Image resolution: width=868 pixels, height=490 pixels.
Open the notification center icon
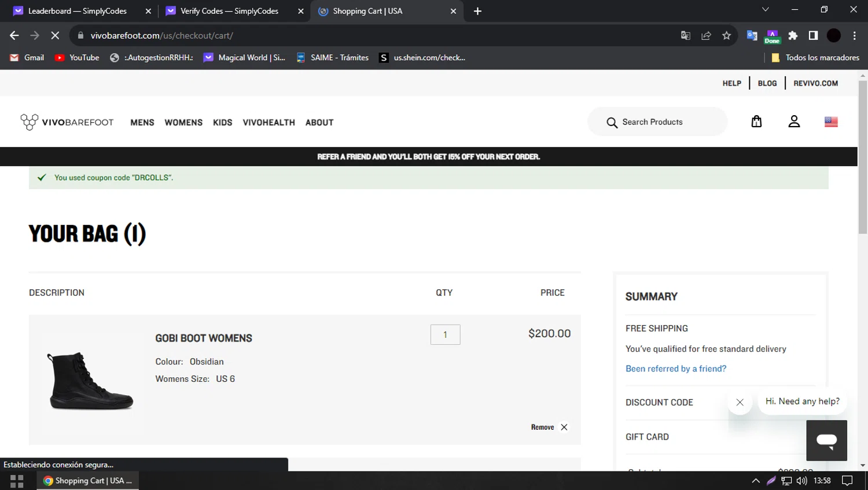[847, 481]
